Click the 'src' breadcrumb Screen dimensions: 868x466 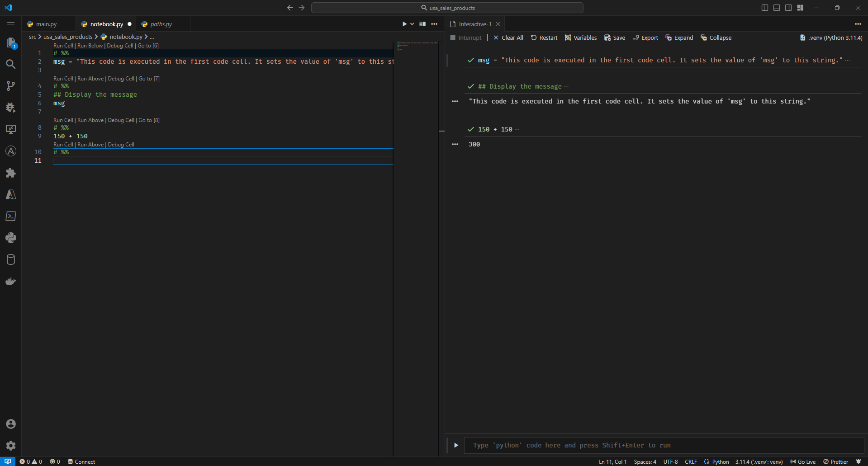33,37
